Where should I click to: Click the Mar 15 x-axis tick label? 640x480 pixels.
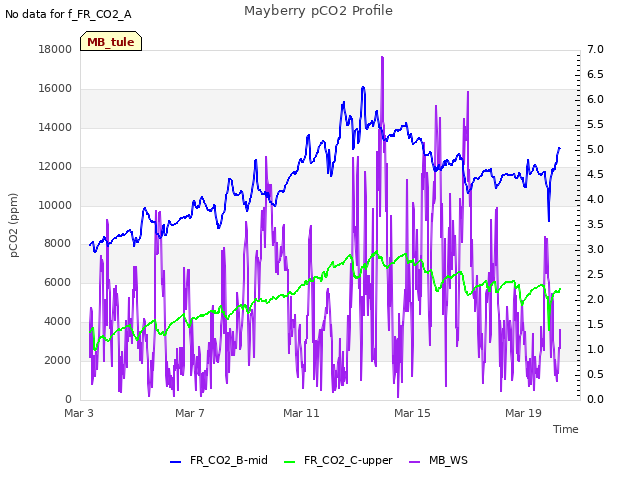[412, 413]
